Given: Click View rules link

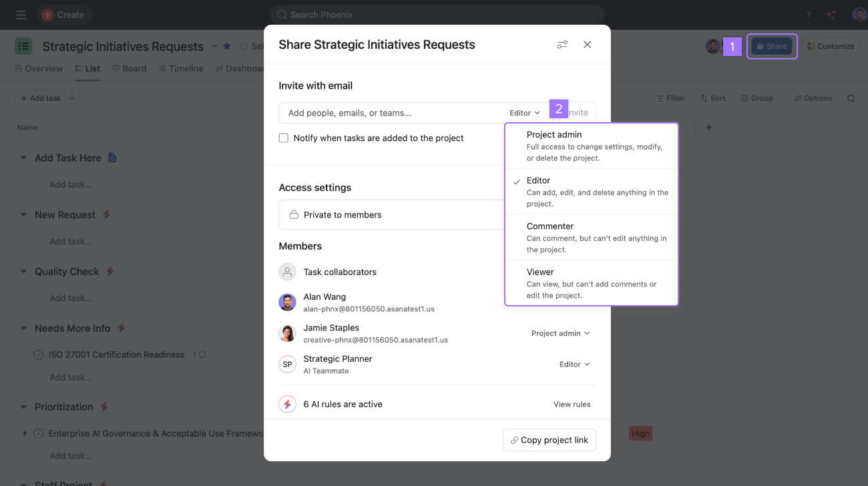Looking at the screenshot, I should tap(572, 404).
